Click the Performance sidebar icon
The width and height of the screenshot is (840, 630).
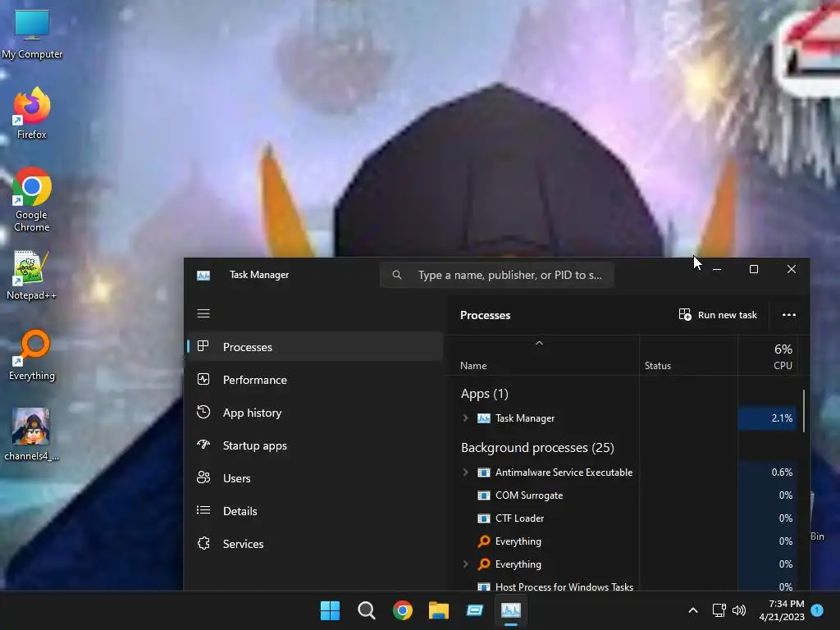pos(203,379)
